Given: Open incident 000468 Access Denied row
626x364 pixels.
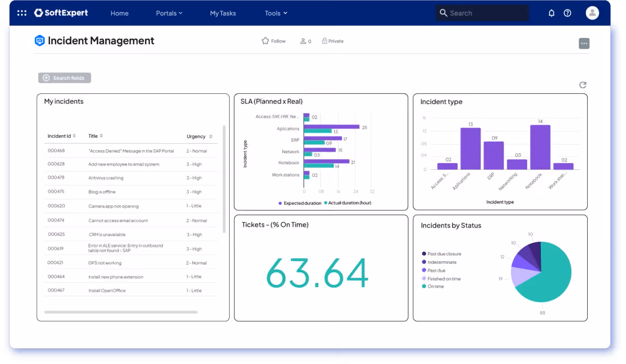Looking at the screenshot, I should click(130, 151).
